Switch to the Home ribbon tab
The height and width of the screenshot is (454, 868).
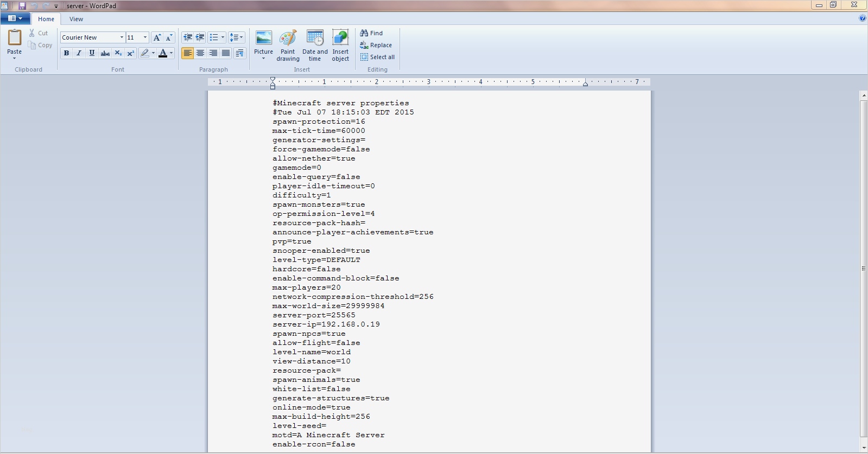tap(46, 19)
